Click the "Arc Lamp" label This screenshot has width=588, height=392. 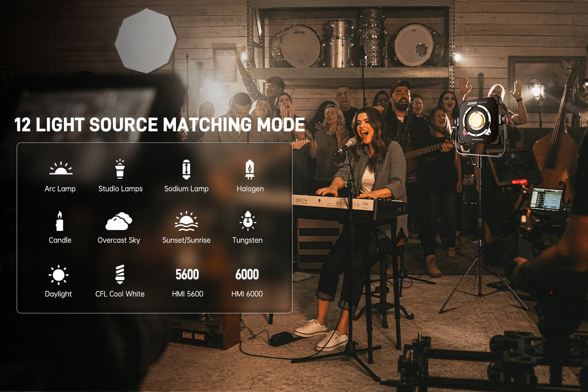pos(60,189)
